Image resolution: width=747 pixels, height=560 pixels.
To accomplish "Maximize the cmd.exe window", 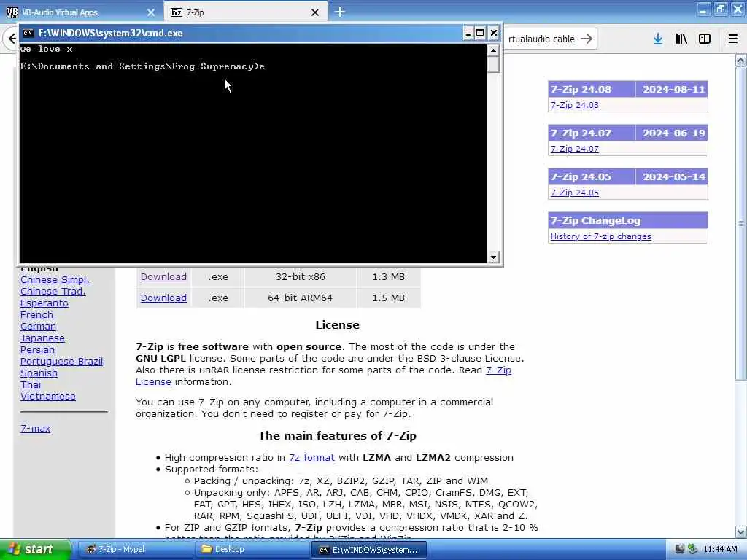I will 480,33.
